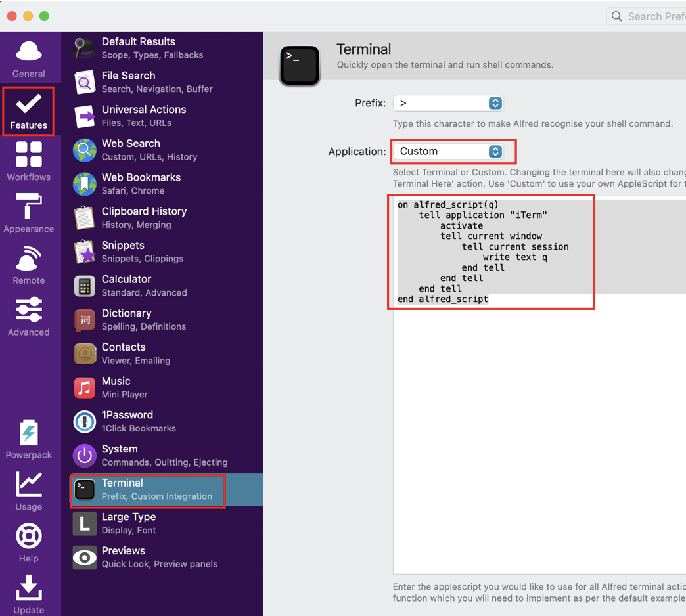Open the Workflows section
This screenshot has height=616, width=686.
click(28, 162)
